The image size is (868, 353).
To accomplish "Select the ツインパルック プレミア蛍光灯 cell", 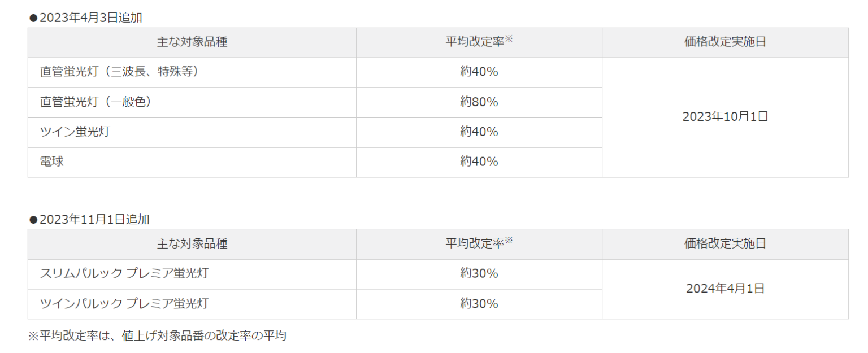I will [x=124, y=304].
